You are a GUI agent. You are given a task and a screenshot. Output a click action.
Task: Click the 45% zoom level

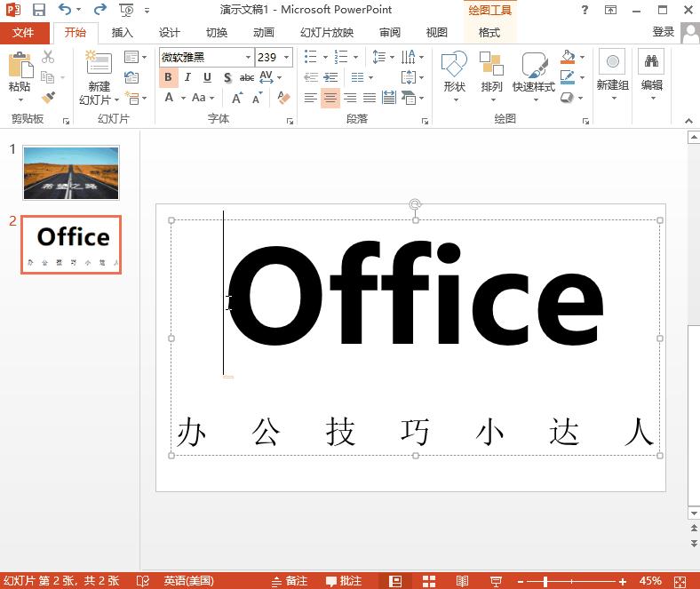click(650, 581)
